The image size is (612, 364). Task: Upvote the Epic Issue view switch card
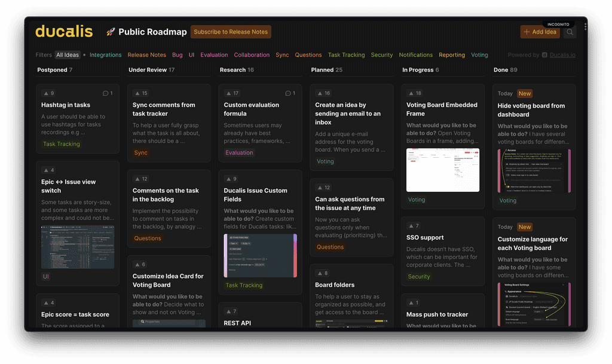click(49, 170)
